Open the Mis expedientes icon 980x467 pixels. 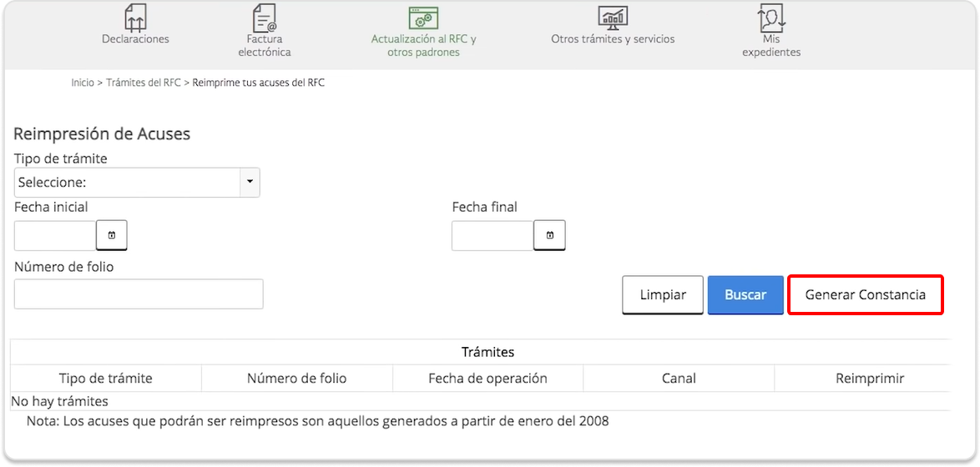[771, 17]
